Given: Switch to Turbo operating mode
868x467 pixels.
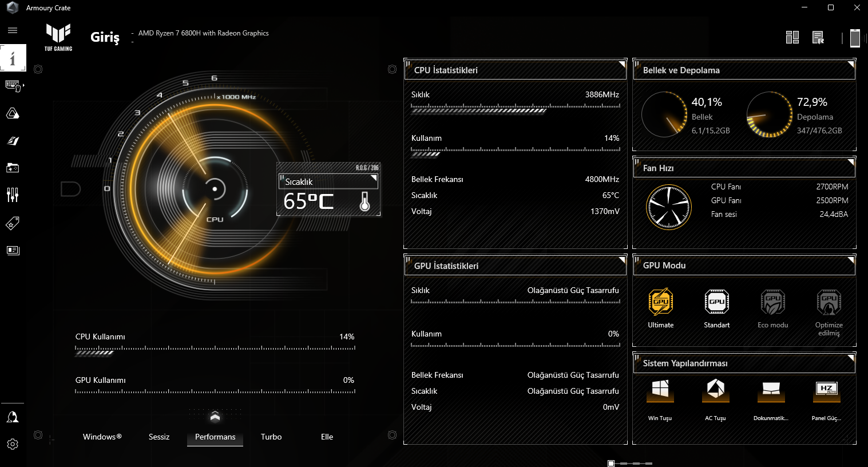Looking at the screenshot, I should tap(271, 437).
